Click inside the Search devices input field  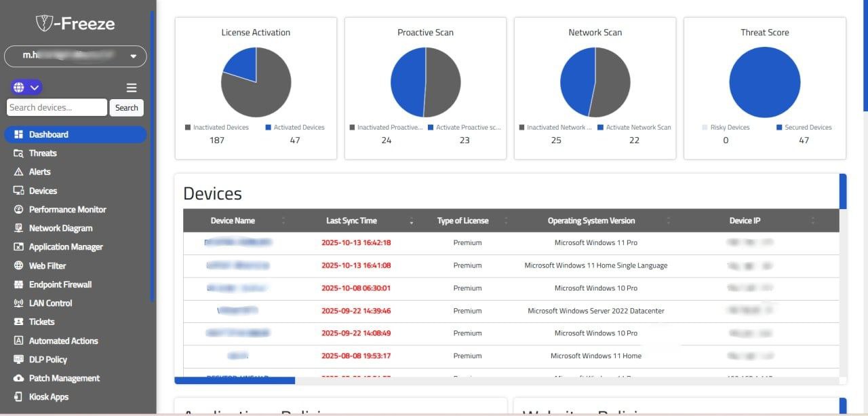56,107
